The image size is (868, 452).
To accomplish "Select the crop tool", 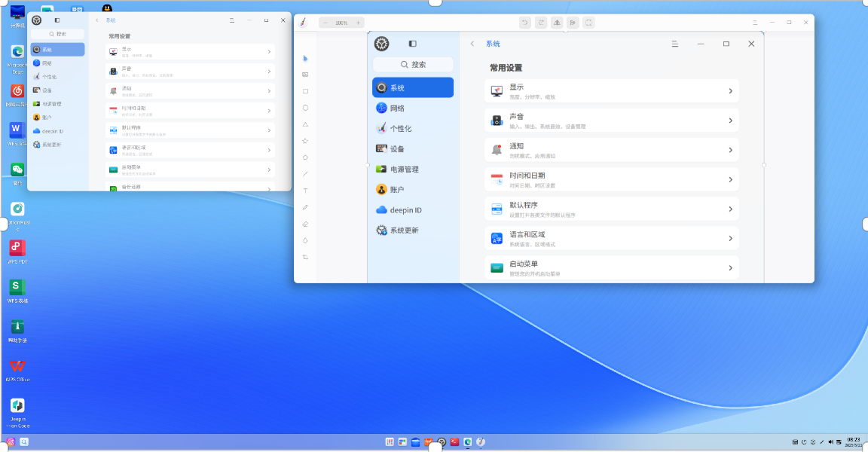I will 305,257.
